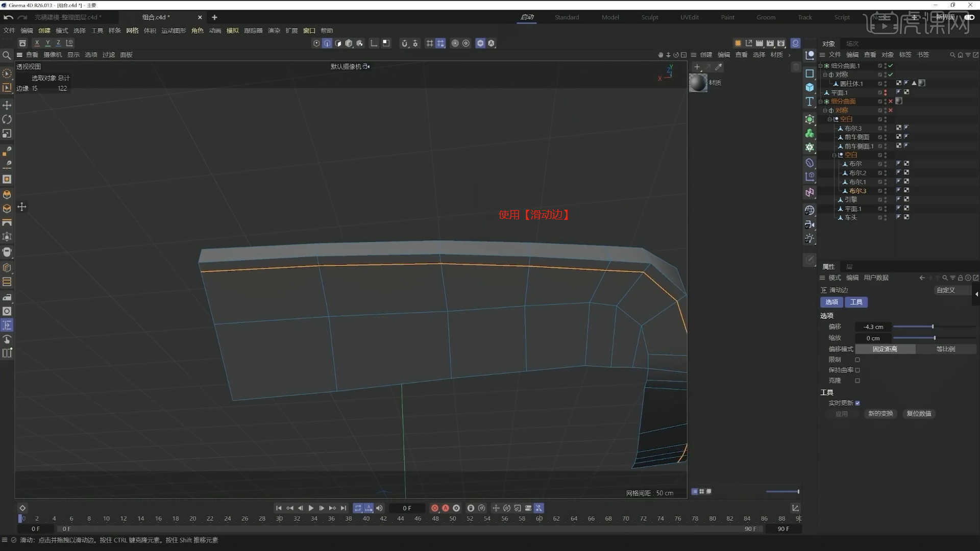
Task: Click the Undo arrow icon
Action: (8, 17)
